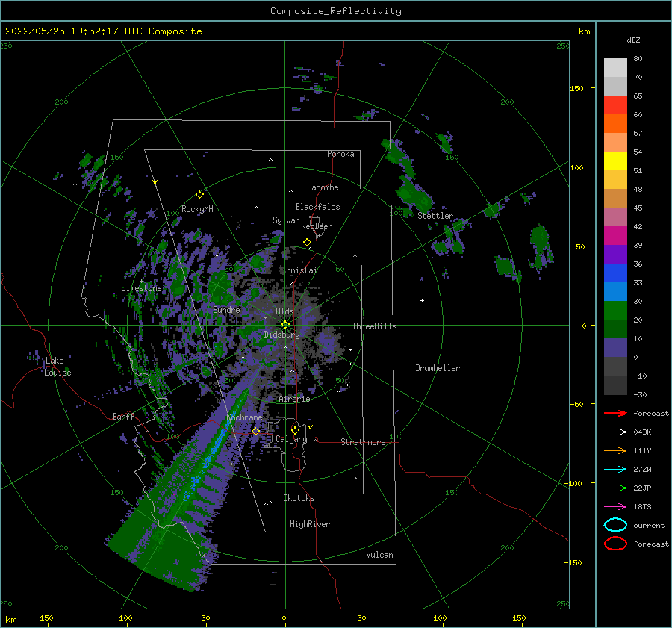Click the Didsbury label
Image resolution: width=672 pixels, height=628 pixels.
(282, 335)
